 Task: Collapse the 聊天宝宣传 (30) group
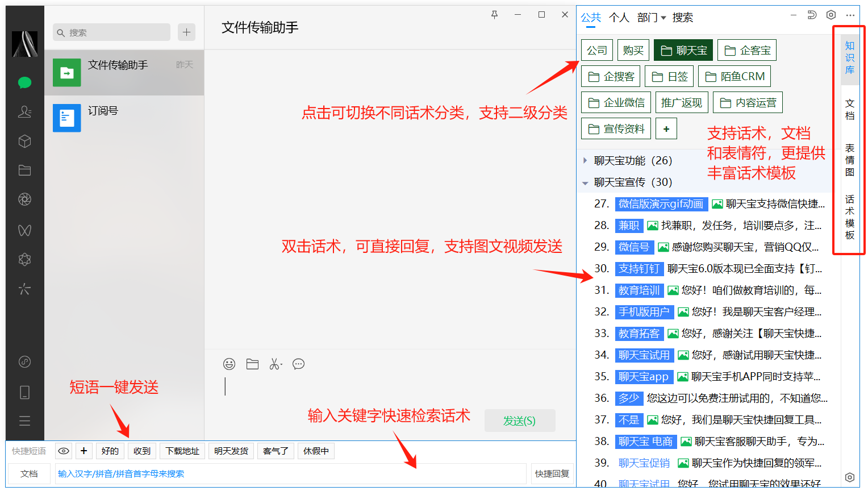(x=585, y=183)
